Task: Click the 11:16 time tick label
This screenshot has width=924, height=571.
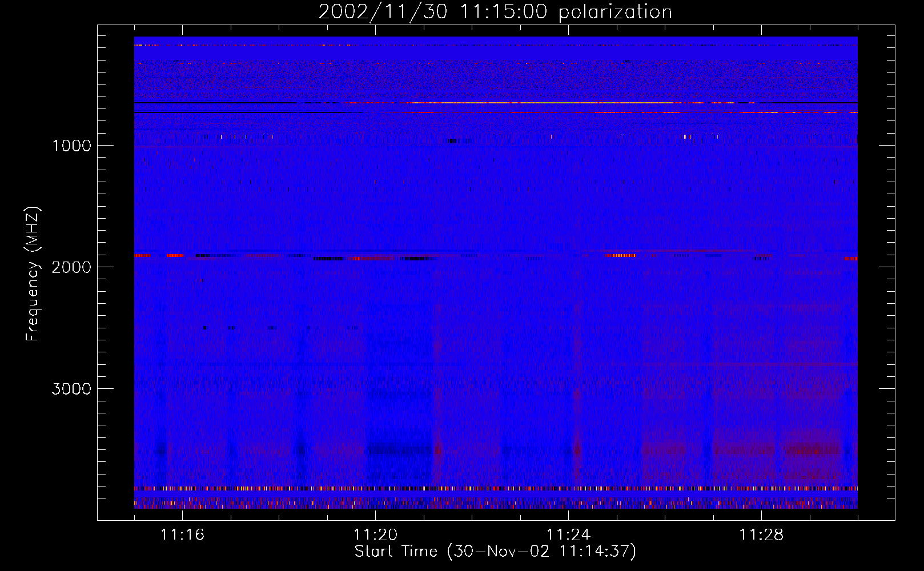Action: [x=182, y=534]
